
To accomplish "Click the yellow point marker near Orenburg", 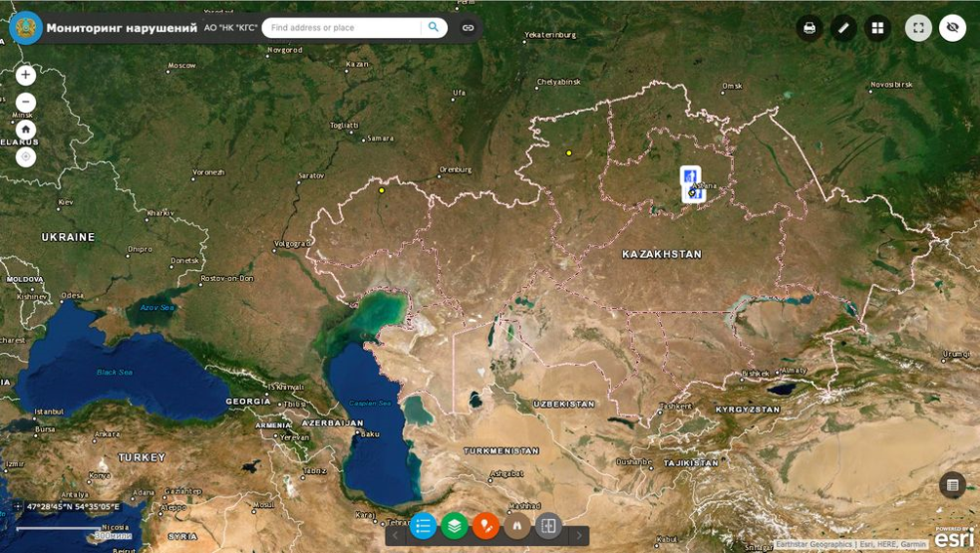I will point(382,190).
